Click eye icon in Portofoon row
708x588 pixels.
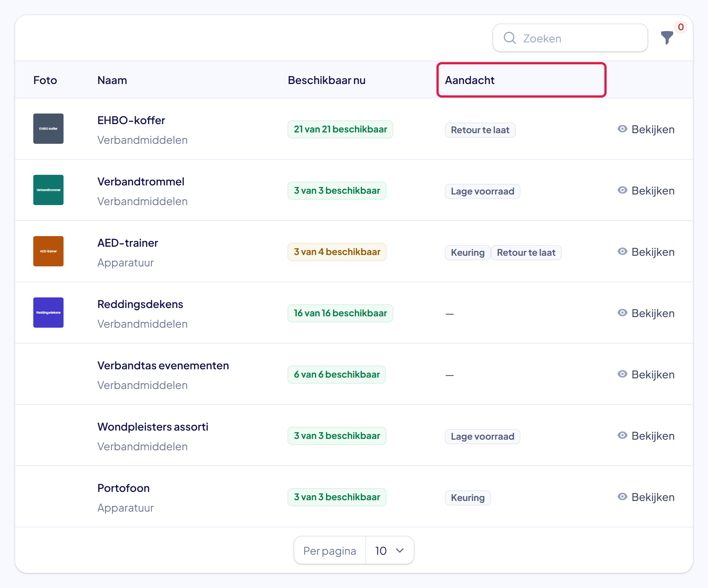click(622, 497)
